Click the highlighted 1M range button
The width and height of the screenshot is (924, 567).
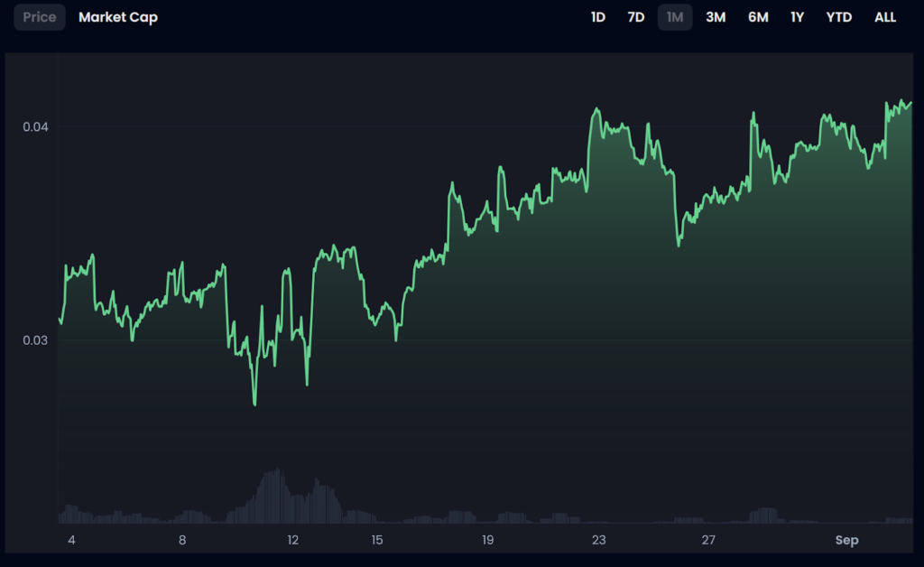[x=675, y=17]
